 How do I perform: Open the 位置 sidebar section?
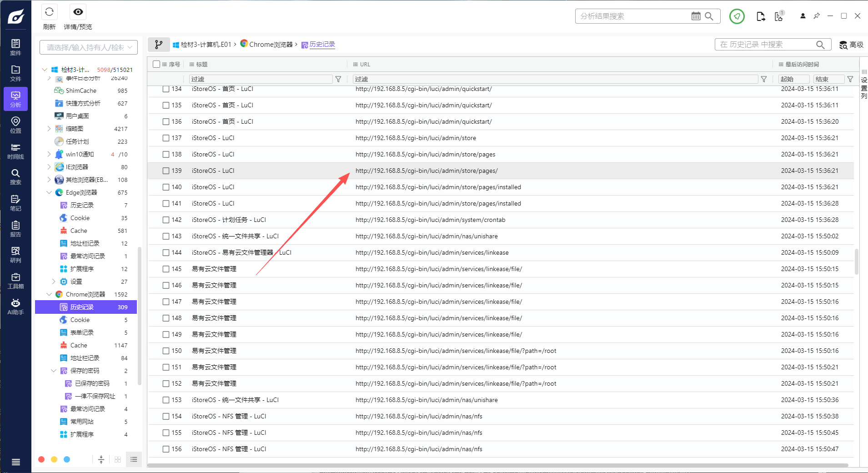[15, 125]
